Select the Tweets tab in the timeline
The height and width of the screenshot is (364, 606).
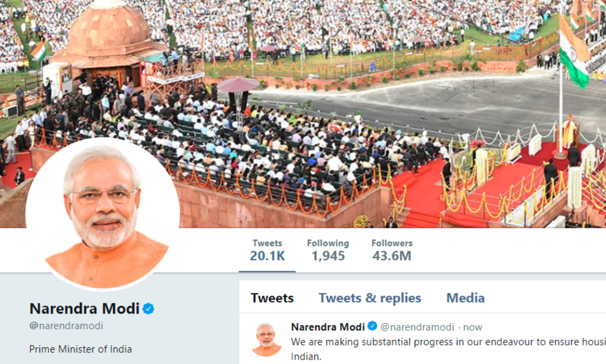point(272,298)
